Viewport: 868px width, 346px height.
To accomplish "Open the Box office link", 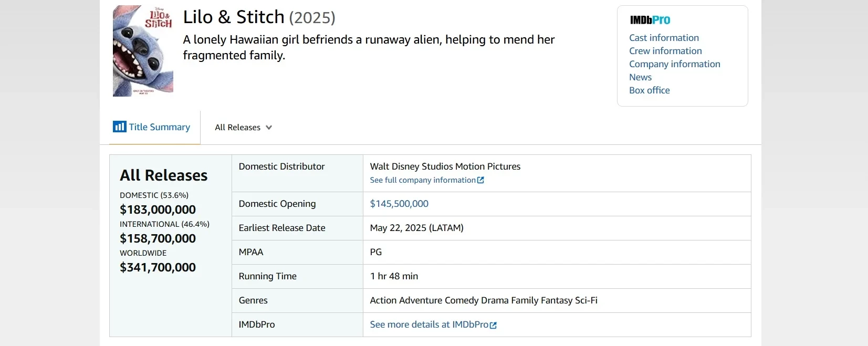I will (x=649, y=90).
